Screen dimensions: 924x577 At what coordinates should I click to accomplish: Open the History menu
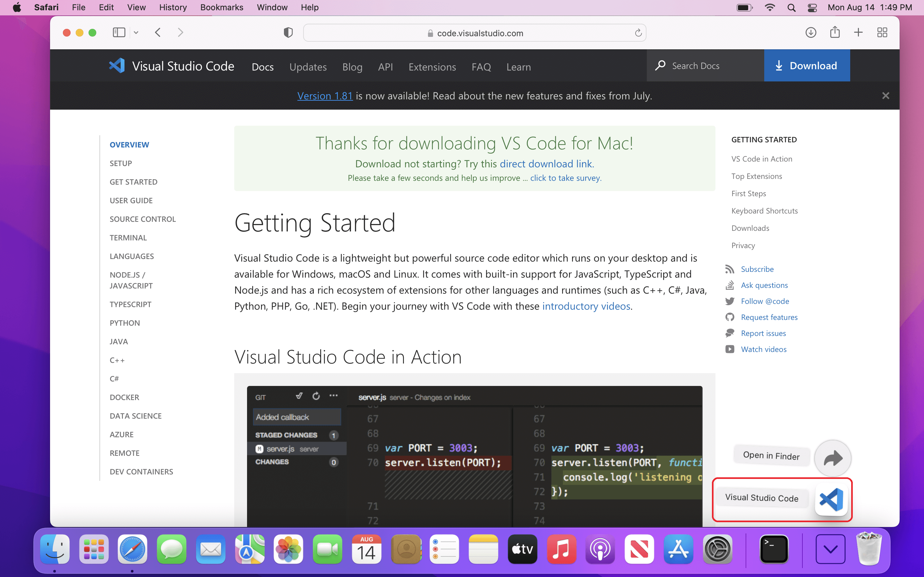pyautogui.click(x=173, y=7)
